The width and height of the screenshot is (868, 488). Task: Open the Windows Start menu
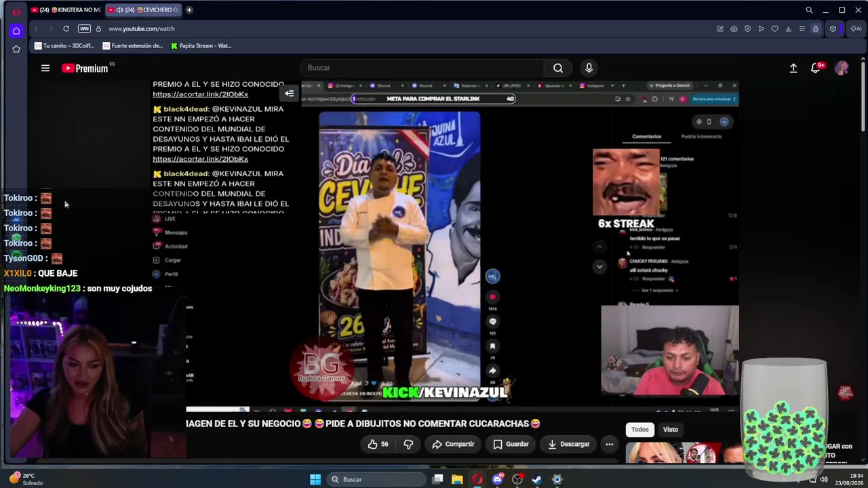(x=315, y=479)
